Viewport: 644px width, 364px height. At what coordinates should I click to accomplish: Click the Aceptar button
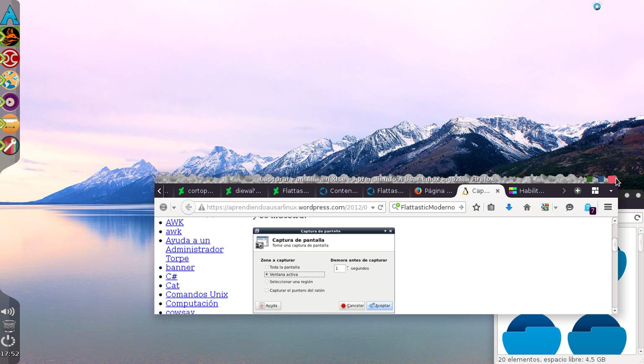coord(379,306)
